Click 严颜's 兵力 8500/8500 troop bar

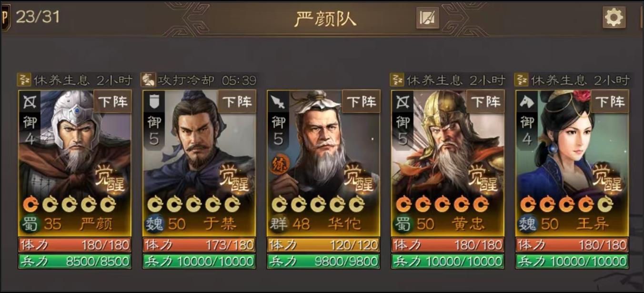click(x=75, y=261)
